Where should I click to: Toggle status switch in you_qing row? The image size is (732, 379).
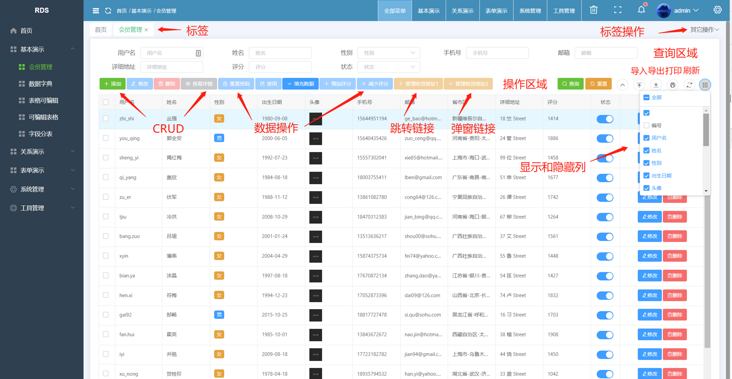tap(605, 139)
